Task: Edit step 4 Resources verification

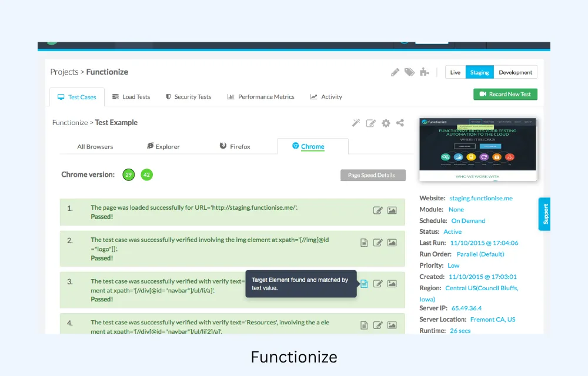Action: tap(377, 325)
